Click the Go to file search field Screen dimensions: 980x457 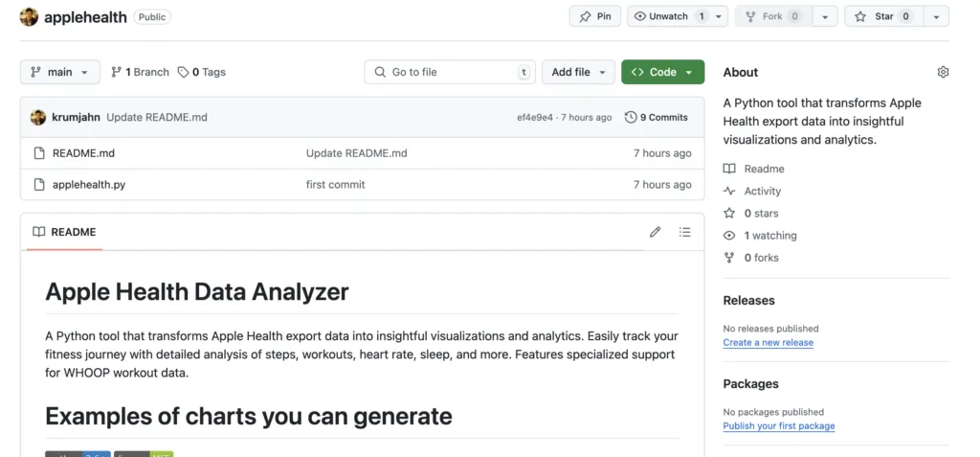tap(448, 72)
